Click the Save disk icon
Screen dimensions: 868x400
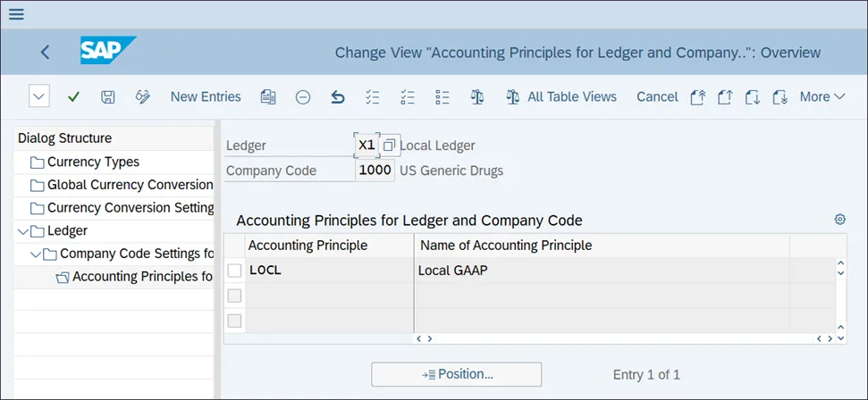pos(107,96)
